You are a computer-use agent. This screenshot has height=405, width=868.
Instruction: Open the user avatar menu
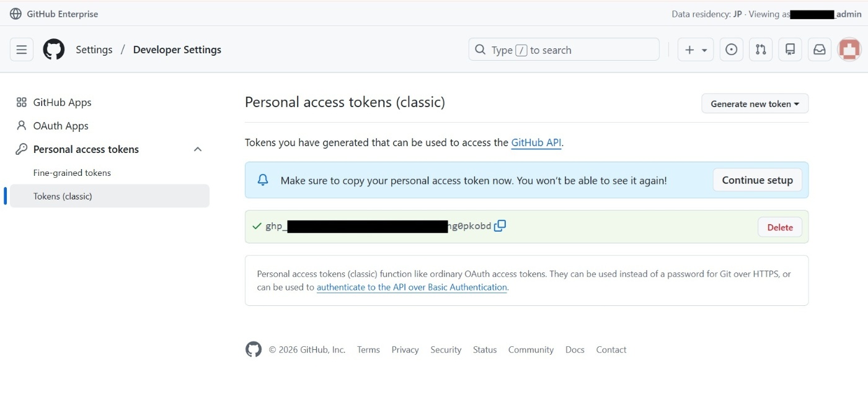849,50
